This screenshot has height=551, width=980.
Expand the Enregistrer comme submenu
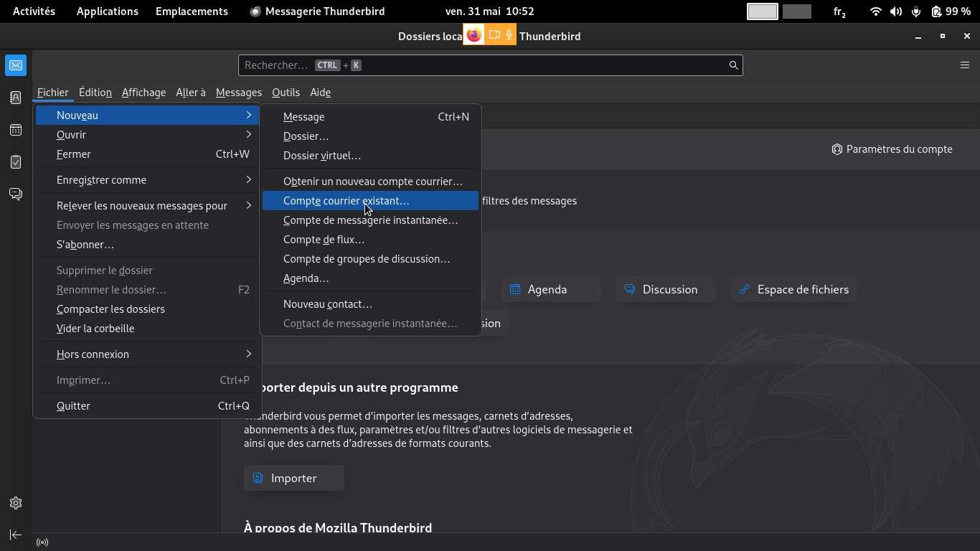(147, 180)
